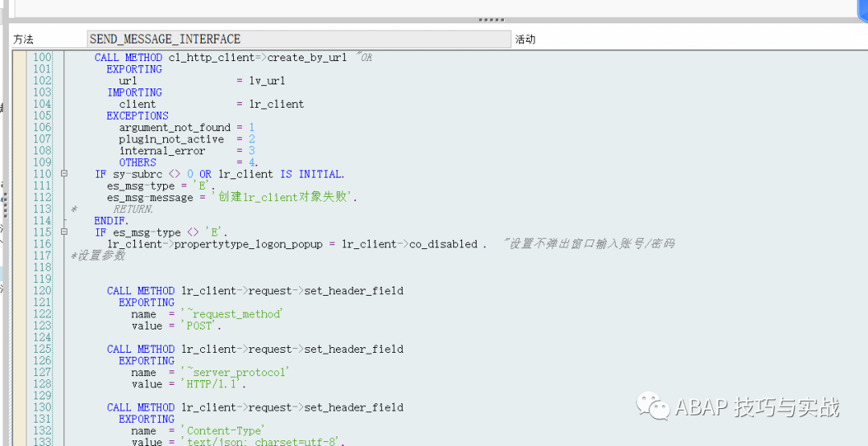Click the '~server_protocol' string
This screenshot has height=446, width=868.
pos(235,372)
